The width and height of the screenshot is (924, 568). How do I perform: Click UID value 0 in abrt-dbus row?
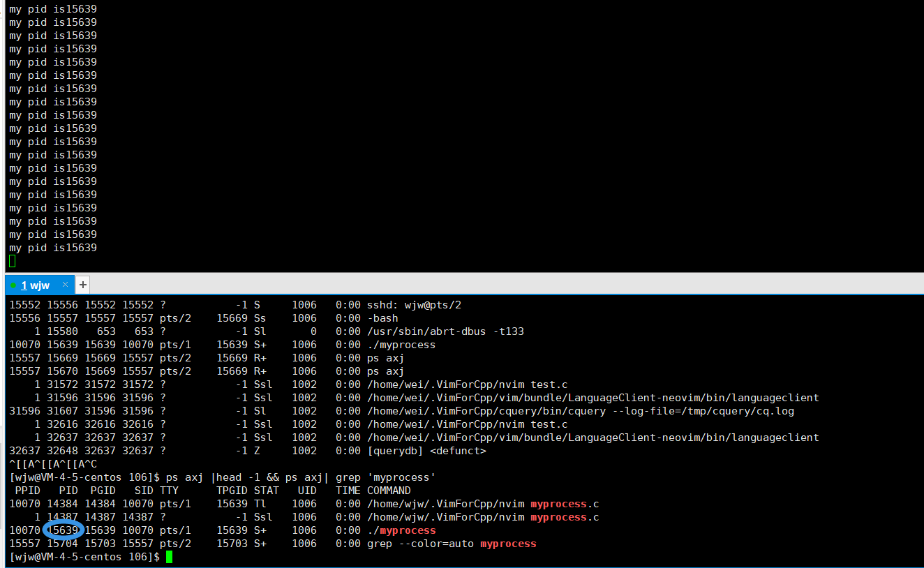coord(314,331)
